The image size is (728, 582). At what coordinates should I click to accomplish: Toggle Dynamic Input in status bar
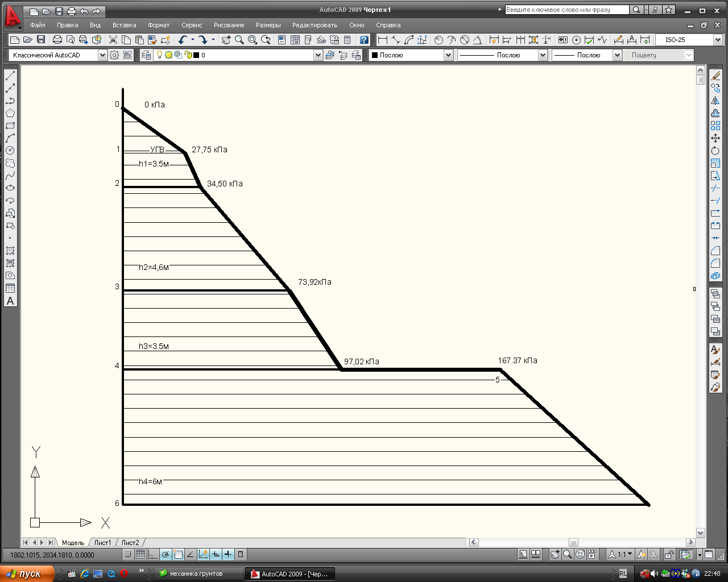click(x=216, y=555)
